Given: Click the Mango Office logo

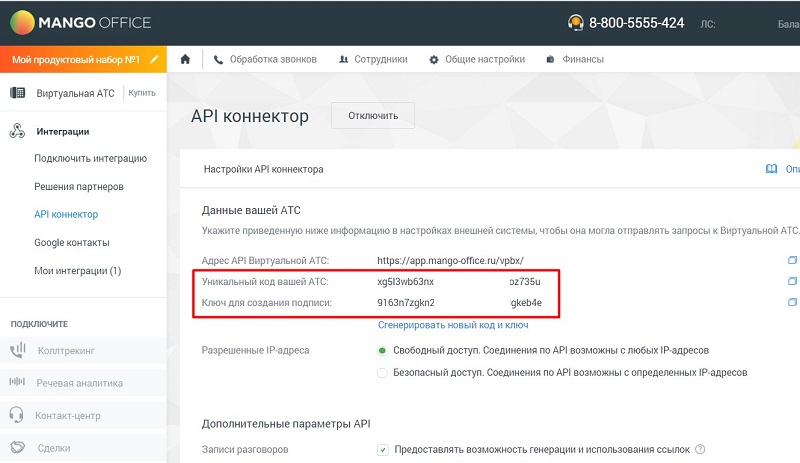Looking at the screenshot, I should pos(81,22).
